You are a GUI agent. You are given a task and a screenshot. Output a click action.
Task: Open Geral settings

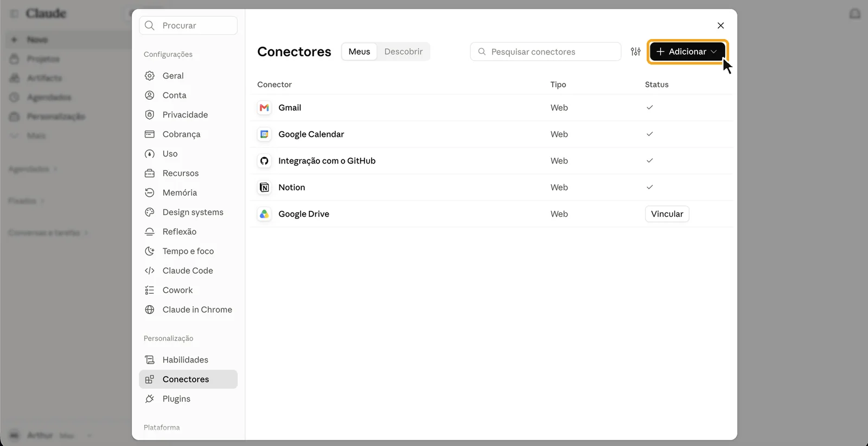click(188, 76)
